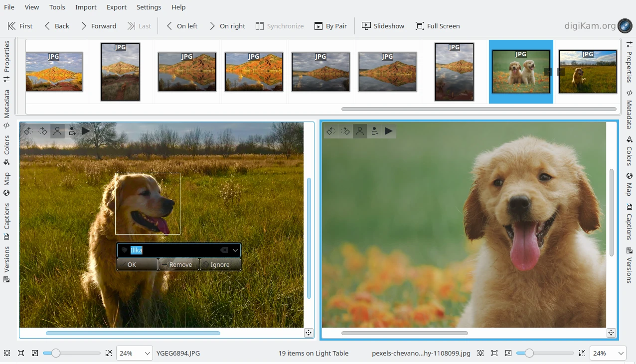Toggle By Pair navigation mode

click(330, 26)
